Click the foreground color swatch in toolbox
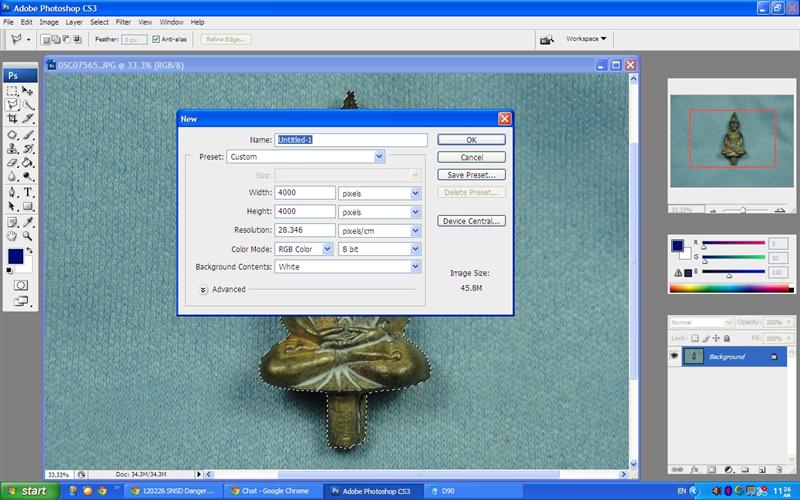The height and width of the screenshot is (500, 800). [x=16, y=257]
